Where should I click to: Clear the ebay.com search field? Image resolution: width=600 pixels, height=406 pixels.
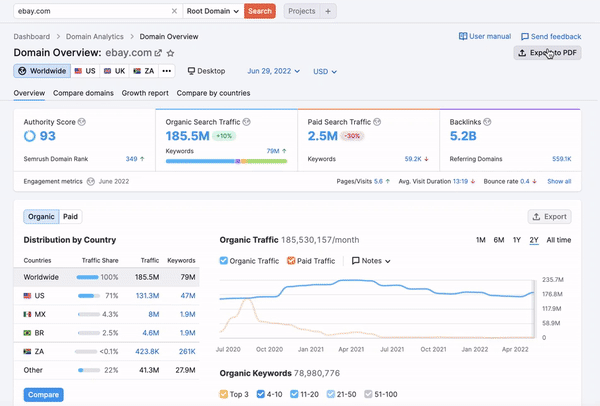pyautogui.click(x=174, y=11)
